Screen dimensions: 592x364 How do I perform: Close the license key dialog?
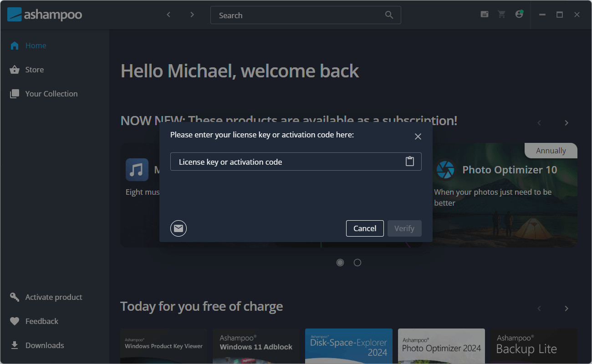click(418, 136)
